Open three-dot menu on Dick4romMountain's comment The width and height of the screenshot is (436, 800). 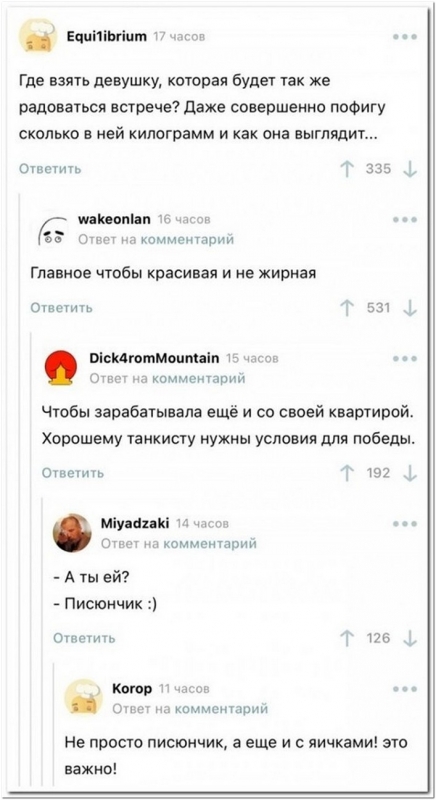click(x=405, y=359)
